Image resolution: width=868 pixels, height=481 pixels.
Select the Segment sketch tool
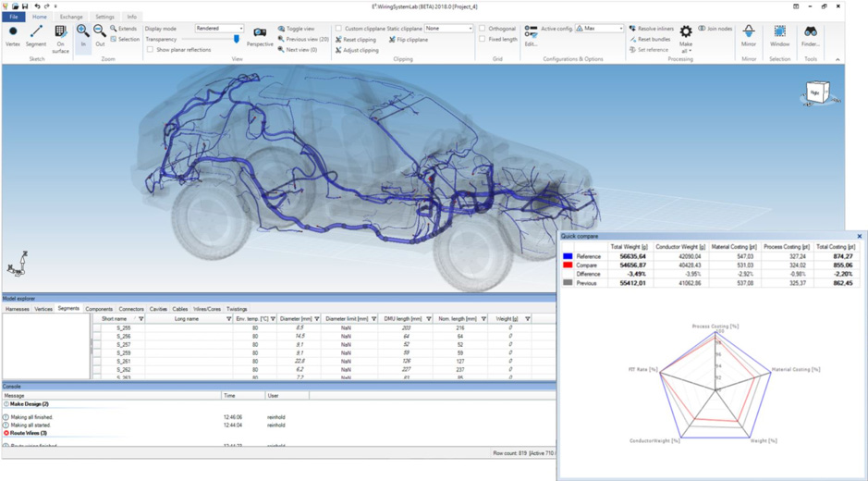(36, 34)
